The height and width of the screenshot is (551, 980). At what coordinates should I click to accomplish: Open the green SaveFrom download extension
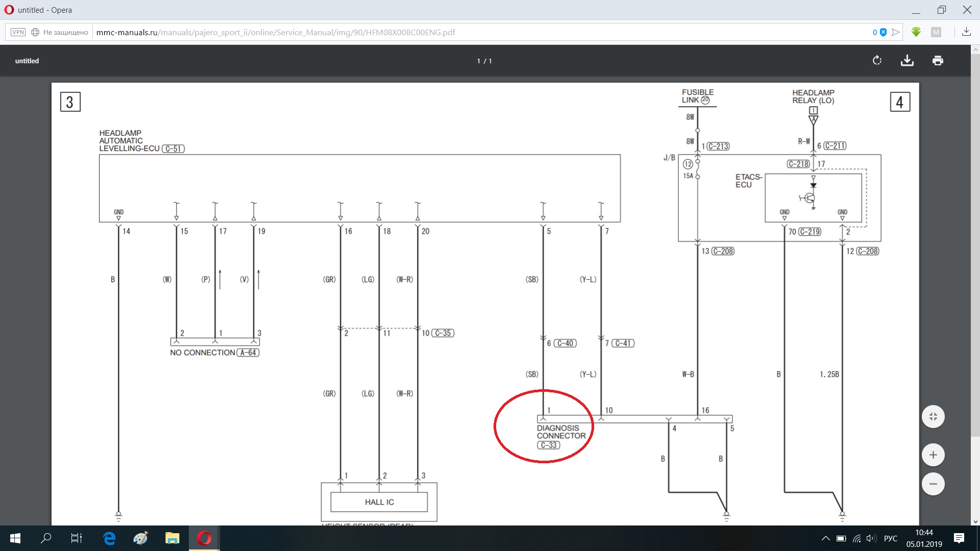[916, 32]
